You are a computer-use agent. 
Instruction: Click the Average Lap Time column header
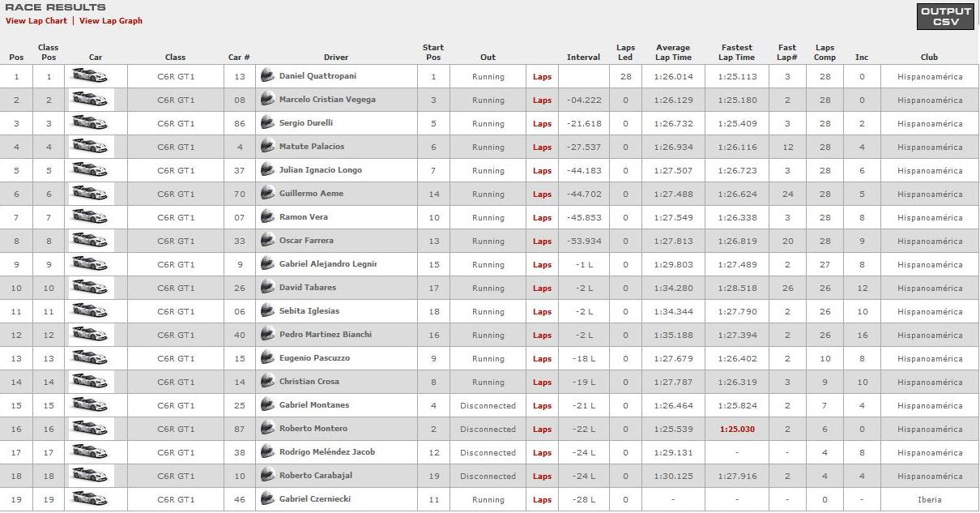pyautogui.click(x=673, y=53)
